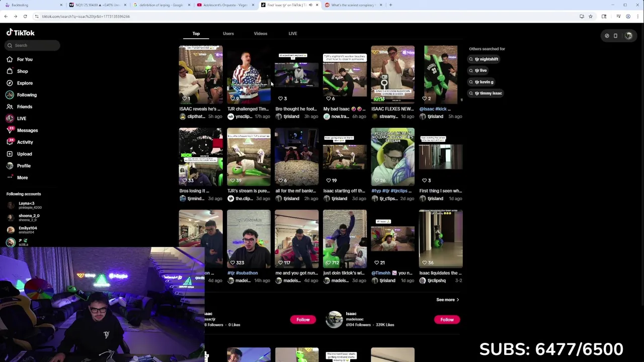Open 'Isaac liquidates the' video thumbnail
Screen dimensions: 644x362
441,239
